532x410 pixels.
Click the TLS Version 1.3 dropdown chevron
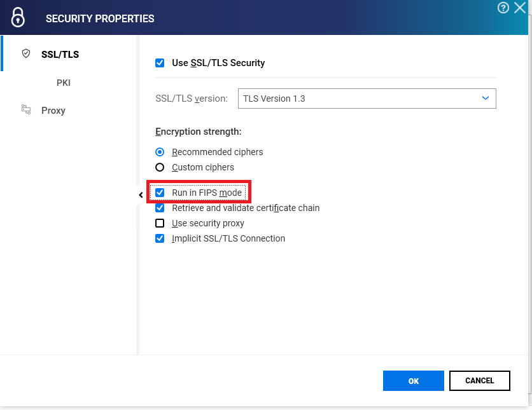pos(485,99)
